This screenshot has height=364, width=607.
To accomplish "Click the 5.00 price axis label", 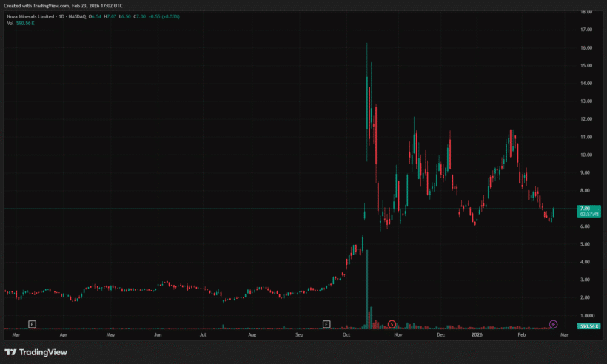I will pos(585,244).
